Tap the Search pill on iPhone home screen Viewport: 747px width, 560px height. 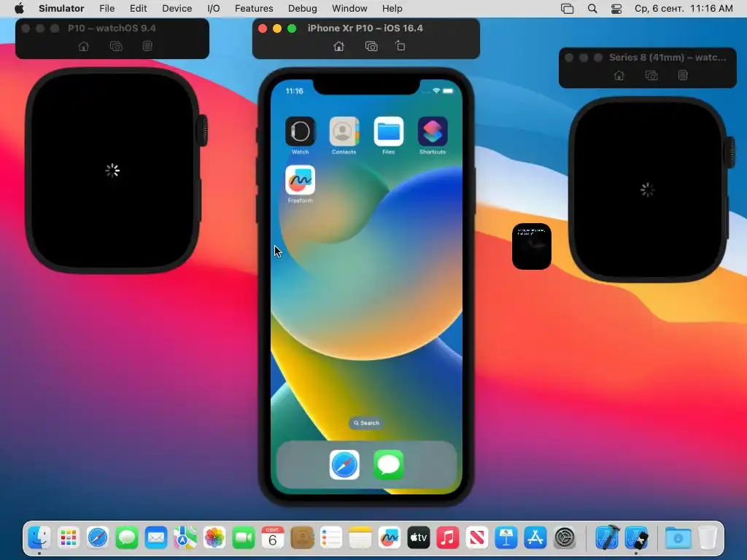(366, 423)
